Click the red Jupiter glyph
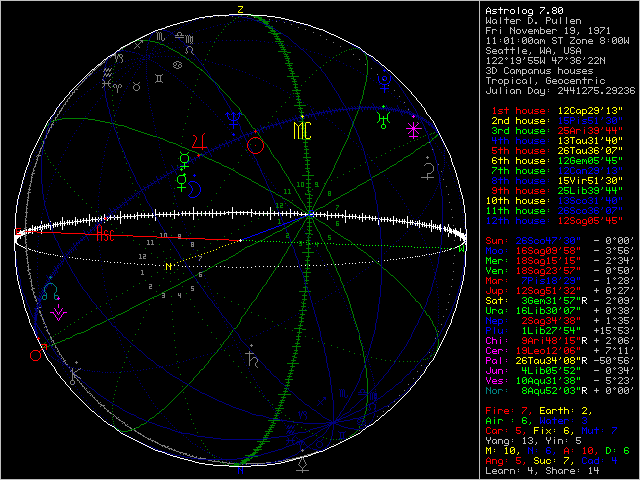This screenshot has width=640, height=480. [x=199, y=142]
